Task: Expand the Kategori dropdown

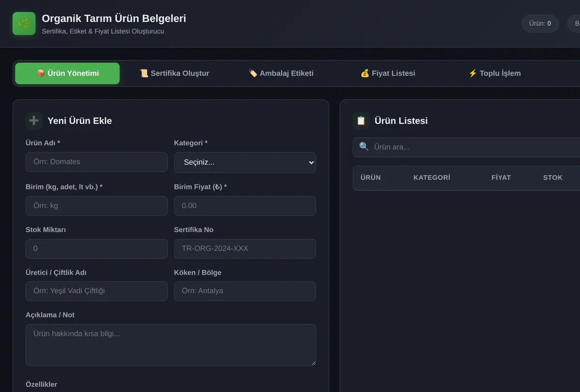Action: coord(245,162)
